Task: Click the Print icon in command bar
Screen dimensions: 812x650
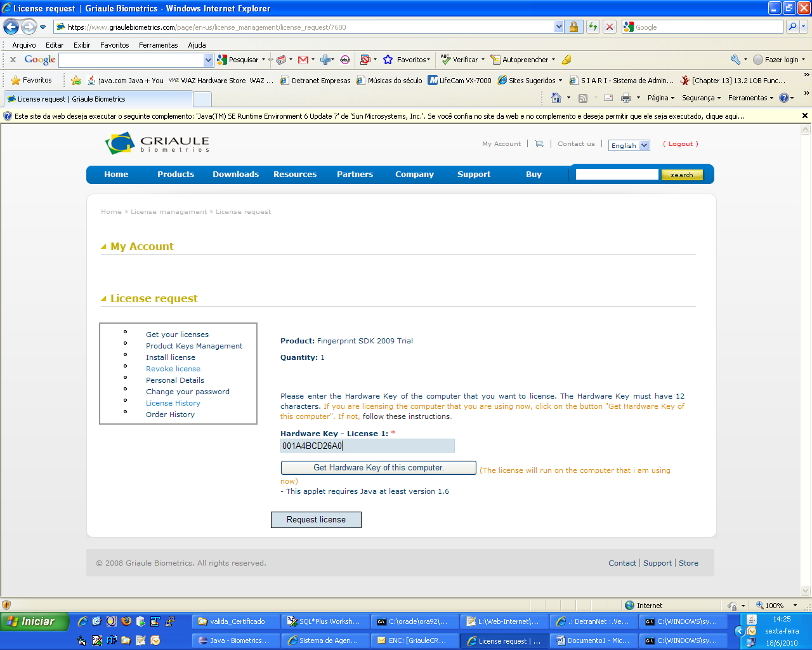Action: tap(626, 98)
